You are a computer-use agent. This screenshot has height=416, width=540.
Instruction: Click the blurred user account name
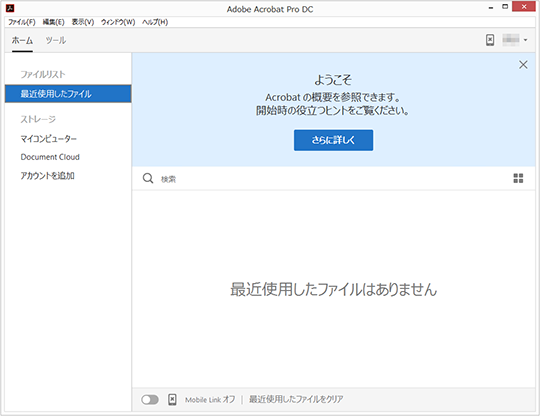click(511, 40)
